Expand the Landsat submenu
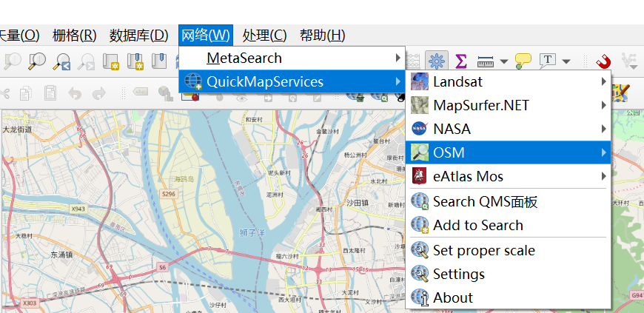The width and height of the screenshot is (644, 313). pyautogui.click(x=509, y=81)
